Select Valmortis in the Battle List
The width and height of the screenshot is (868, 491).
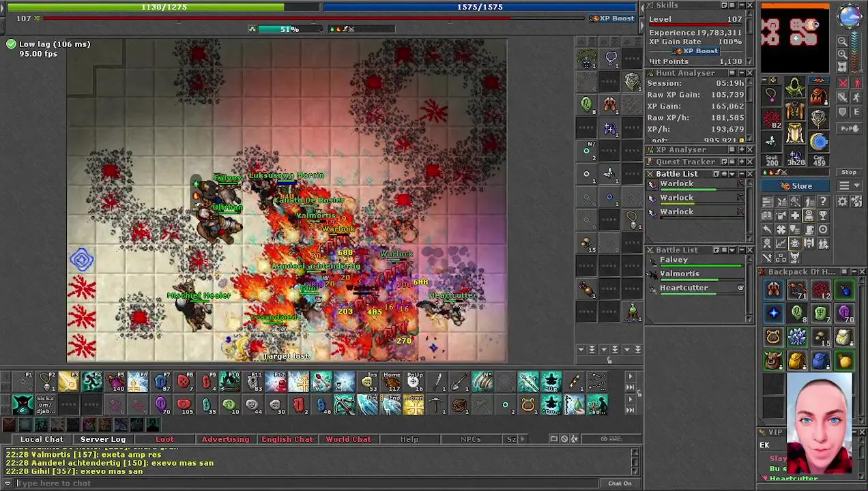697,275
